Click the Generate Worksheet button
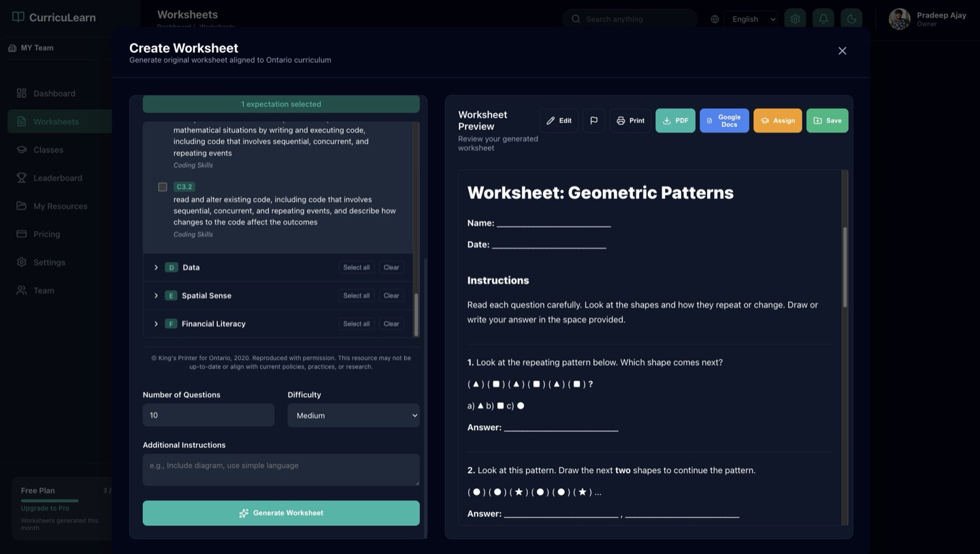Screen dimensions: 980x554 coord(281,513)
